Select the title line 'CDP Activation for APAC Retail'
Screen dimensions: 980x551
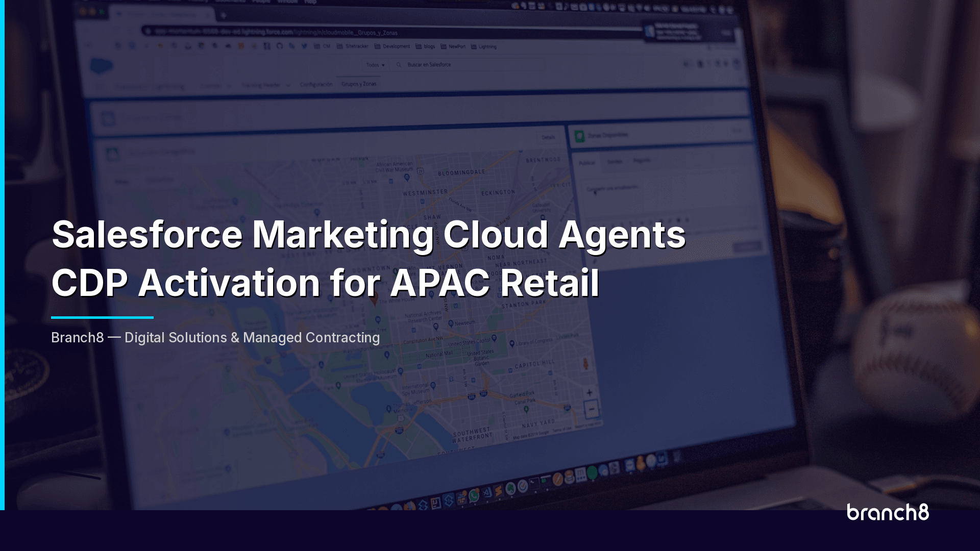(325, 283)
